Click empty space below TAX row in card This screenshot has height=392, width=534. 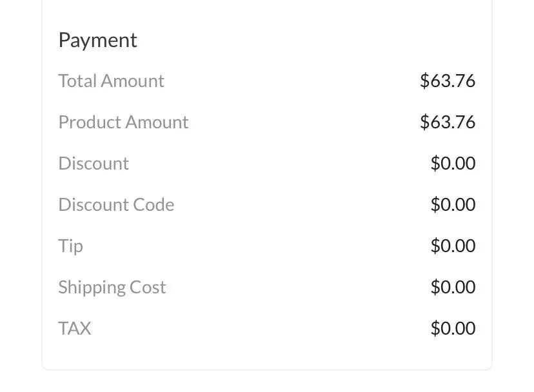267,354
